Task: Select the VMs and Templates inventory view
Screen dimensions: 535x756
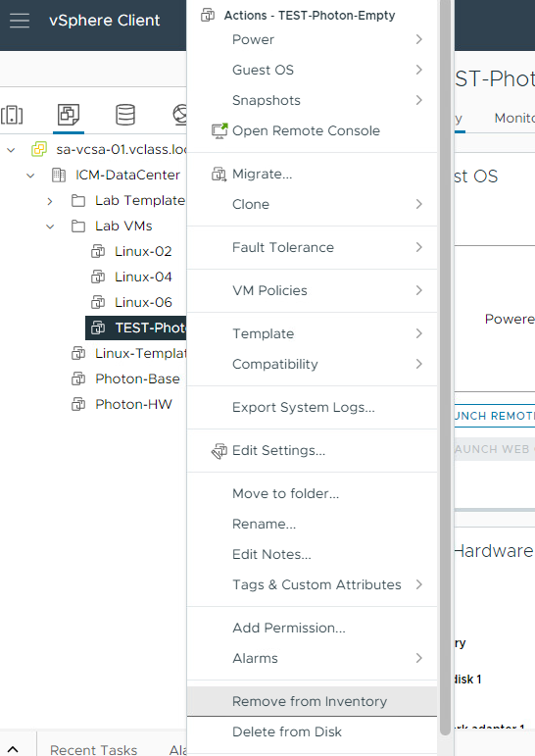Action: point(69,115)
